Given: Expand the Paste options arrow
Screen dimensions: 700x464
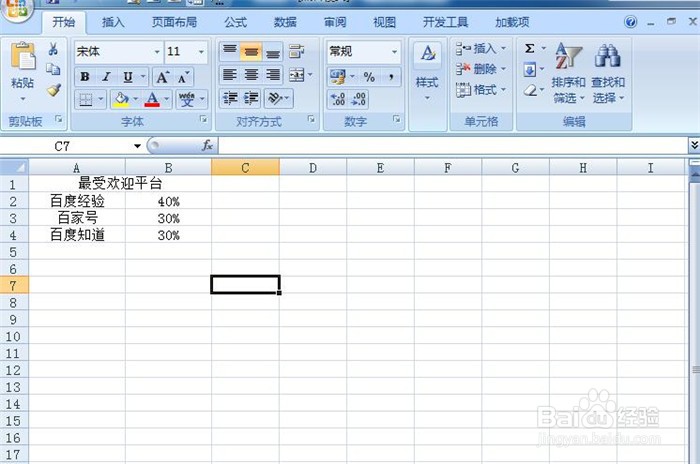Looking at the screenshot, I should click(23, 99).
